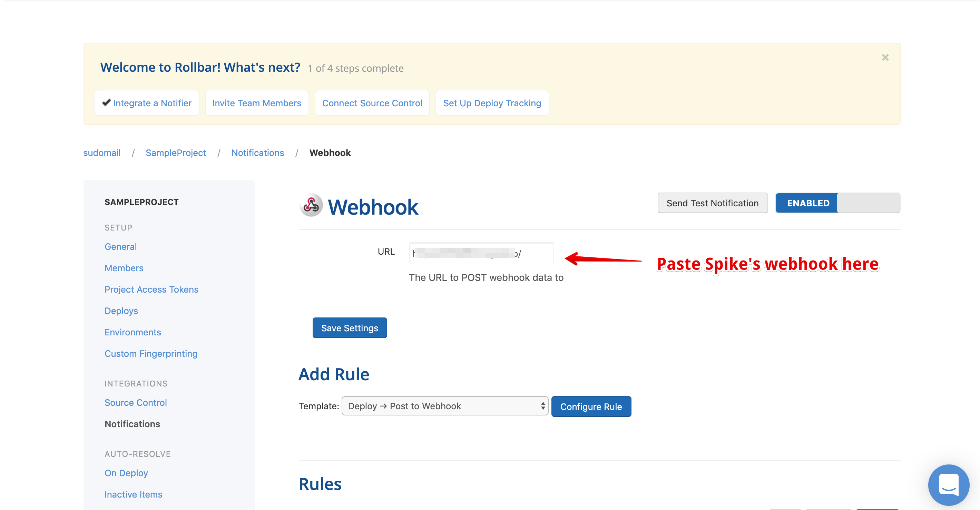Image resolution: width=980 pixels, height=510 pixels.
Task: Open the chat support bubble icon
Action: [948, 484]
